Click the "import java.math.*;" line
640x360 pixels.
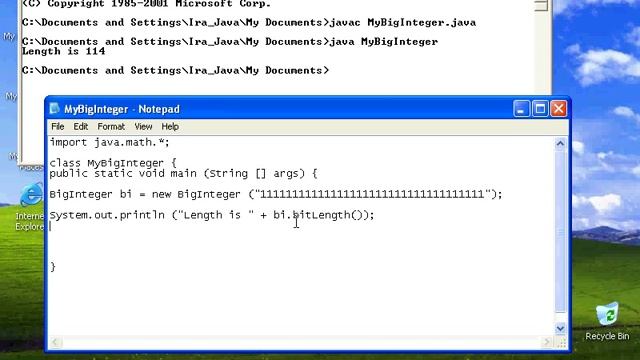(x=109, y=142)
